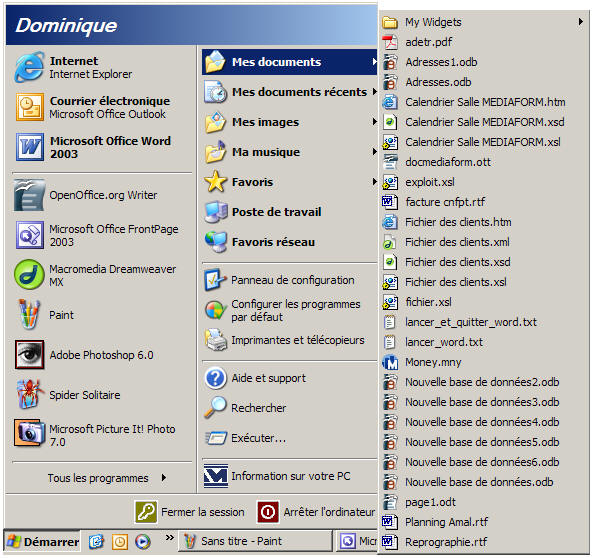Click the Adobe Photoshop 6.0 eye icon
This screenshot has width=593, height=558.
29,354
